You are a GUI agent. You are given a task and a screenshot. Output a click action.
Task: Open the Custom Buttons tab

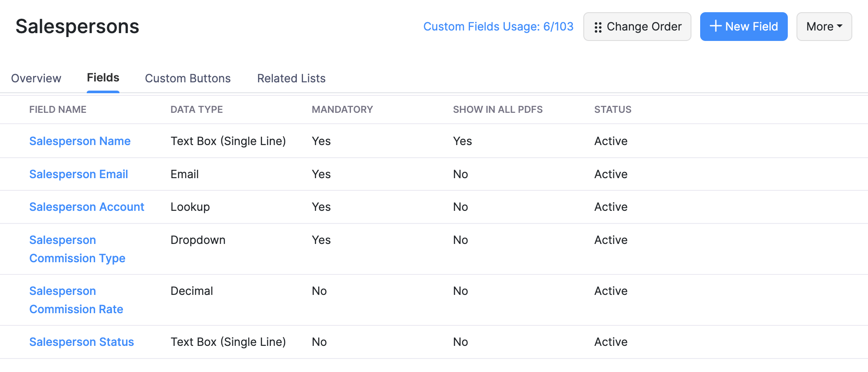click(x=187, y=78)
